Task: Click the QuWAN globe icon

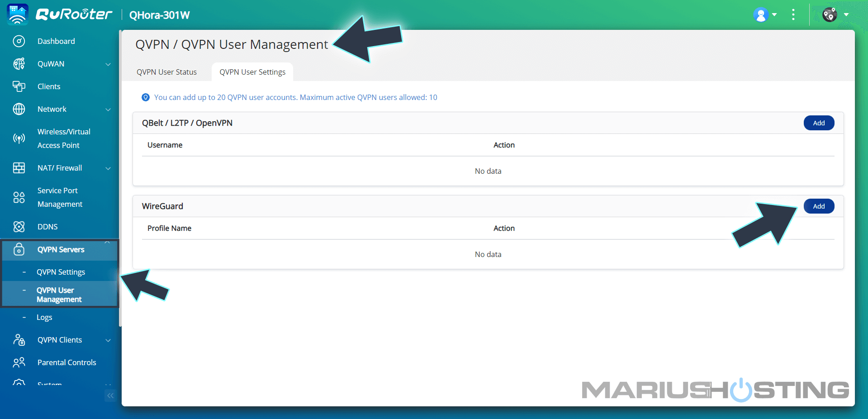Action: (x=19, y=64)
